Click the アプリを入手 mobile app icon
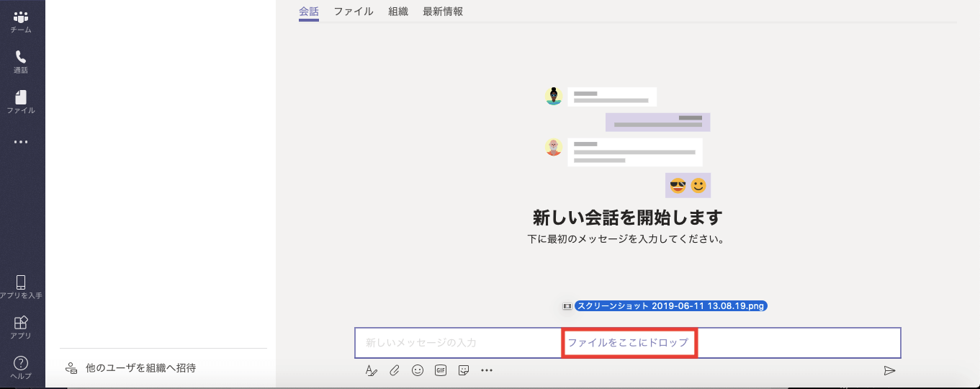Image resolution: width=980 pixels, height=389 pixels. tap(21, 286)
